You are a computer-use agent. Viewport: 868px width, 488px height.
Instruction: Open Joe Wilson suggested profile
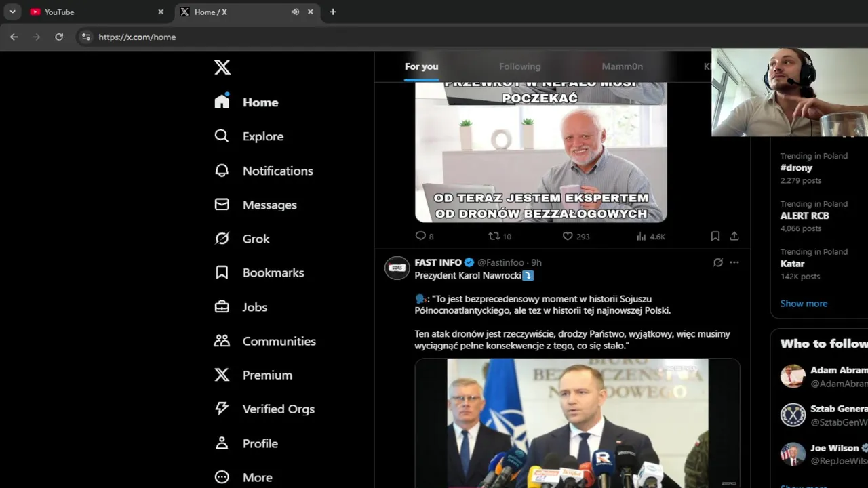pos(824,454)
